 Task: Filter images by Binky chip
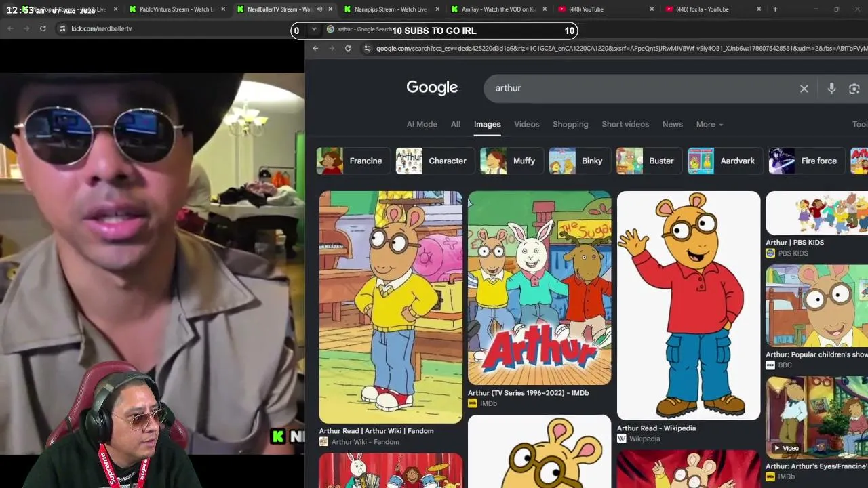(x=580, y=161)
